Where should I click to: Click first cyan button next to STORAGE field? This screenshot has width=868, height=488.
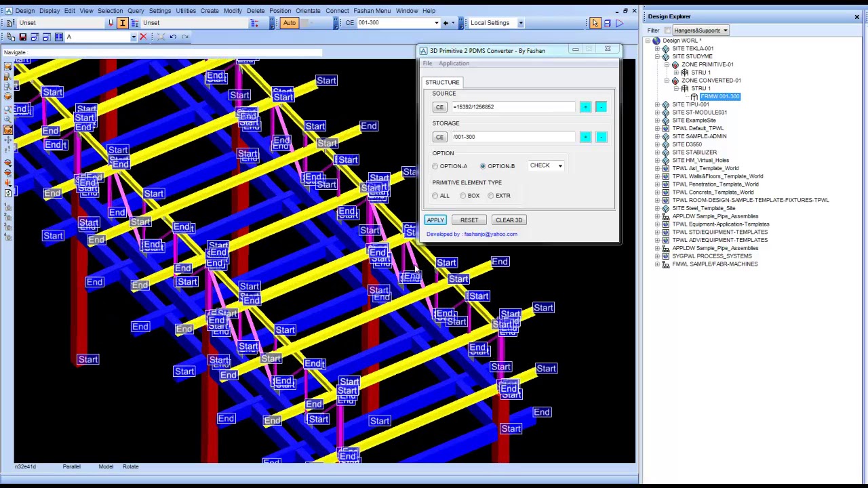585,137
